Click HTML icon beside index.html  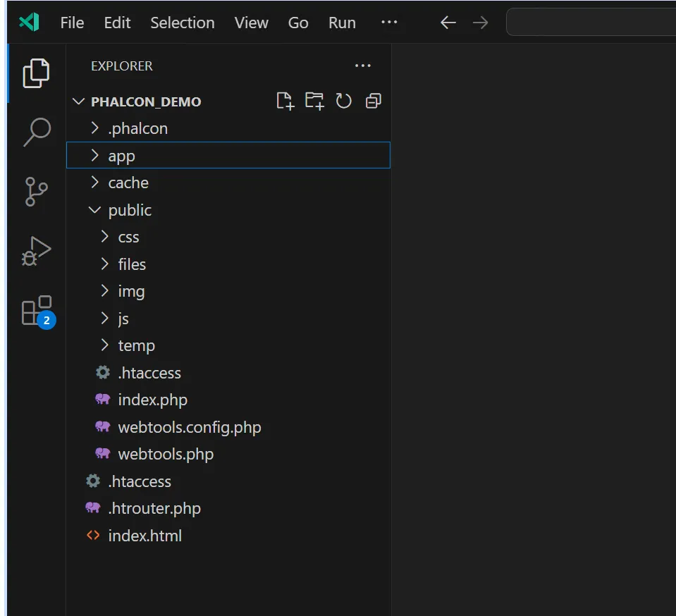[x=93, y=536]
